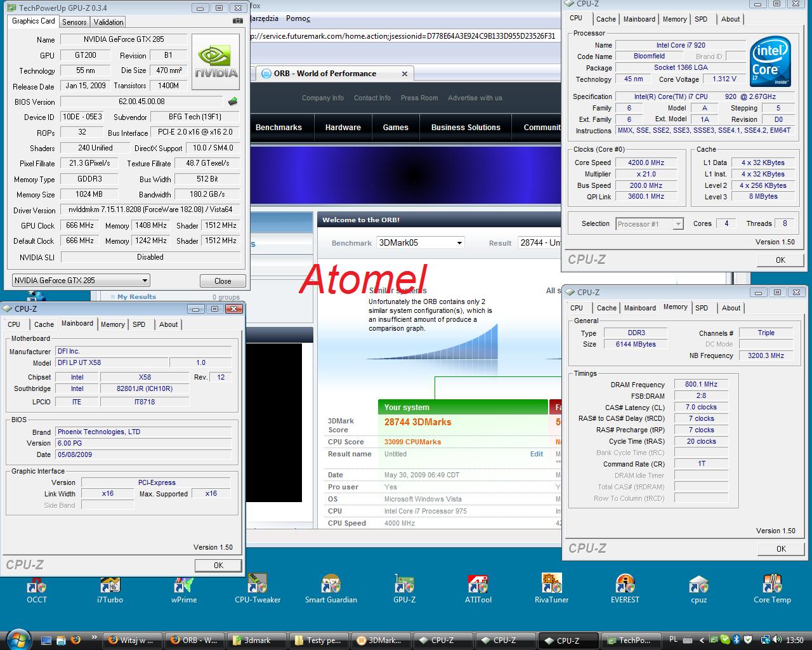Viewport: 812px width, 650px height.
Task: Open About tab in CPU-Z Mainboard window
Action: click(168, 324)
